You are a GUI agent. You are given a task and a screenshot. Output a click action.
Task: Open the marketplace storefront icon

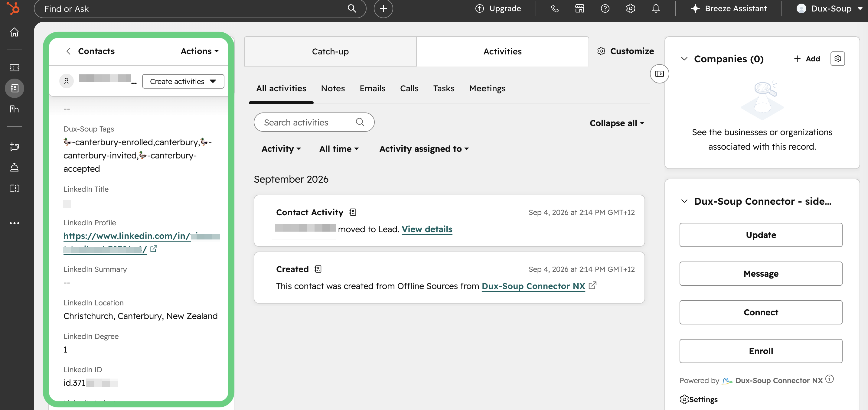tap(579, 8)
